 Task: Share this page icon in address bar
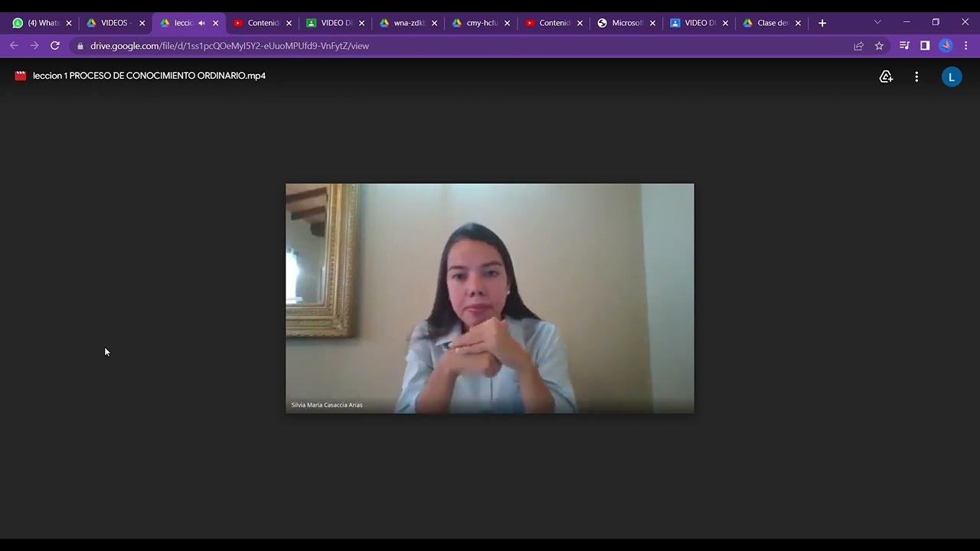click(859, 46)
